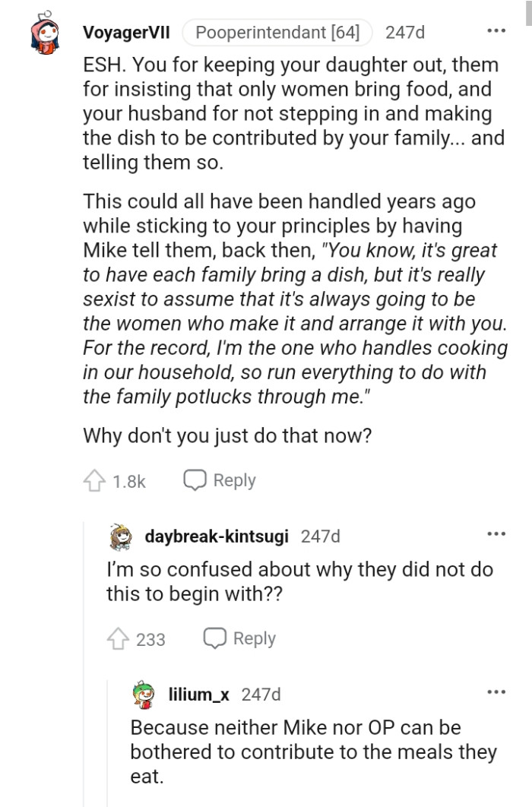Click the 247d timestamp on lilium_x's comment

click(x=261, y=694)
